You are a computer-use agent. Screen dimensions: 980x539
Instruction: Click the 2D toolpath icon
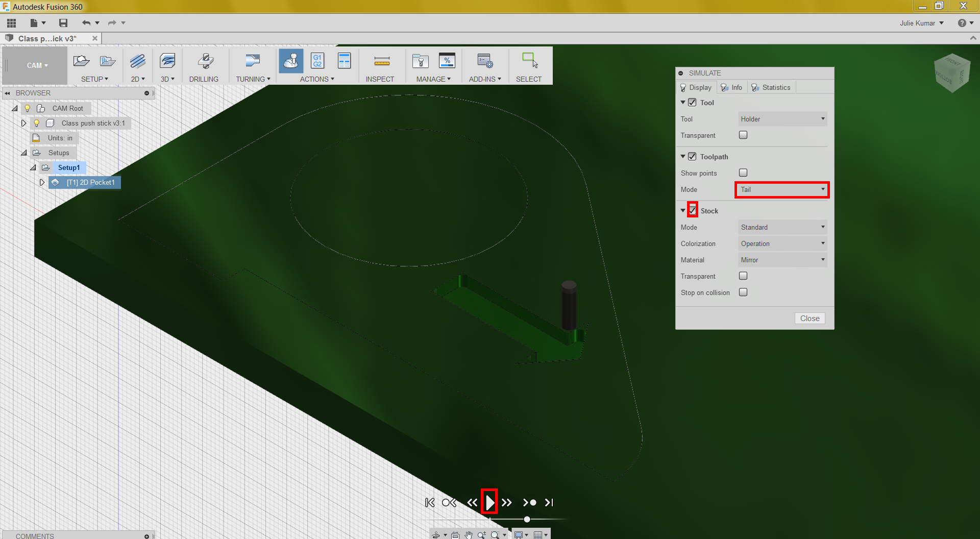pos(138,61)
